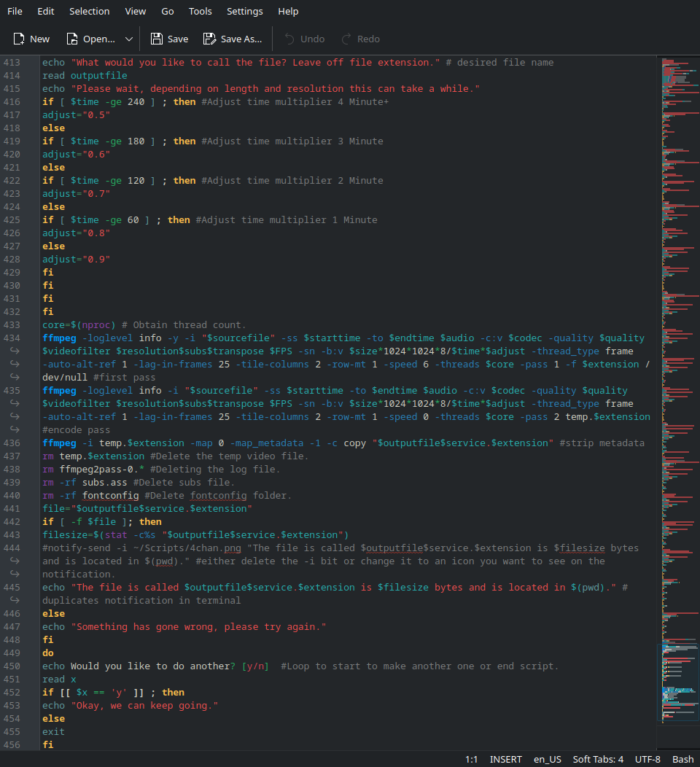Click the New document icon
The height and width of the screenshot is (767, 700).
18,39
